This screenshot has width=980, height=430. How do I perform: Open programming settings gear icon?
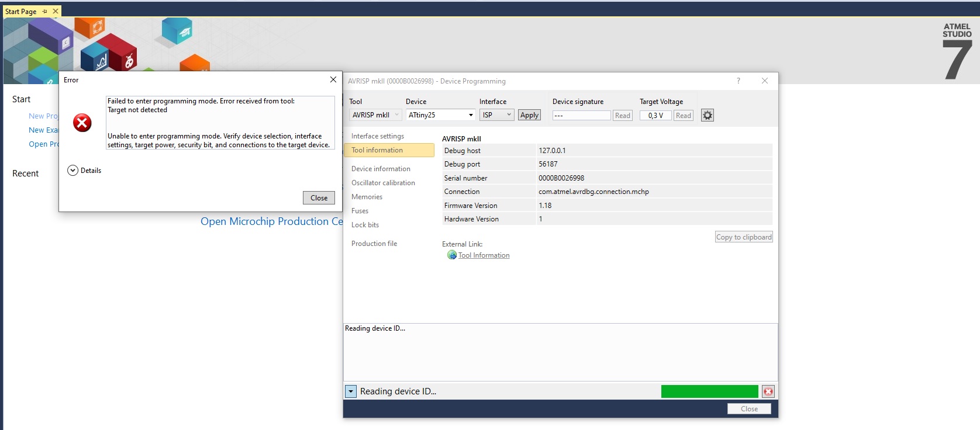[708, 115]
